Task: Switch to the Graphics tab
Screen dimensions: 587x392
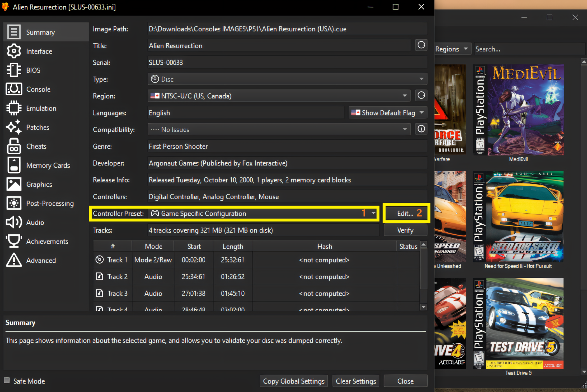Action: (39, 184)
